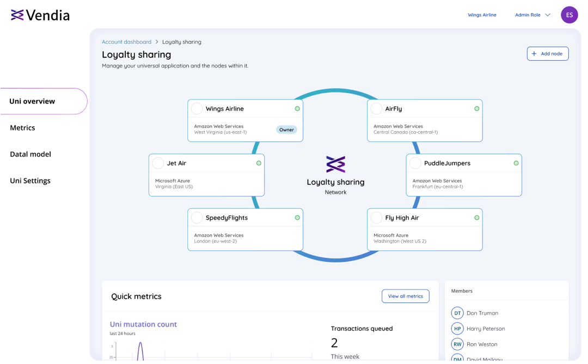The height and width of the screenshot is (364, 588).
Task: Click Frankfurt (eu-central-1) region text
Action: tap(438, 187)
